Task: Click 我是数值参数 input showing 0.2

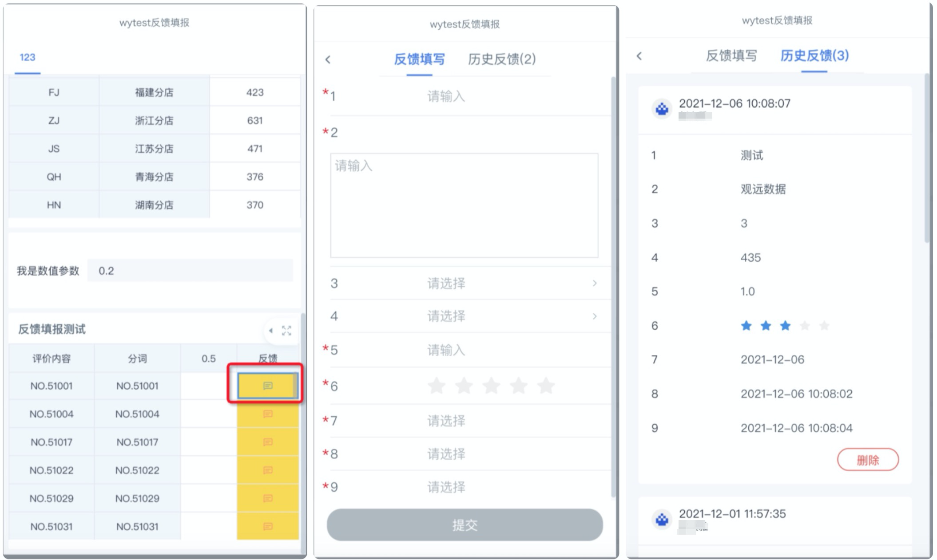Action: click(190, 271)
